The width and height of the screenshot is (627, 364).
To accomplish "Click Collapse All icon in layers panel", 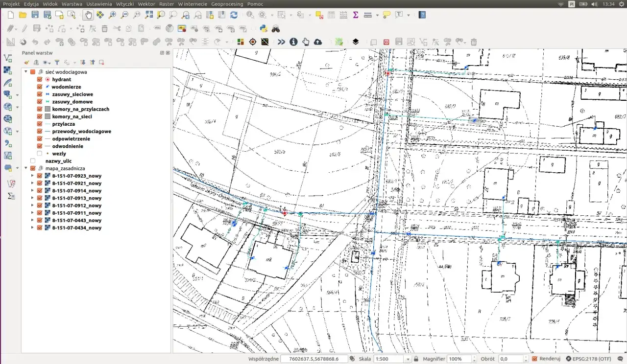I will [x=92, y=62].
